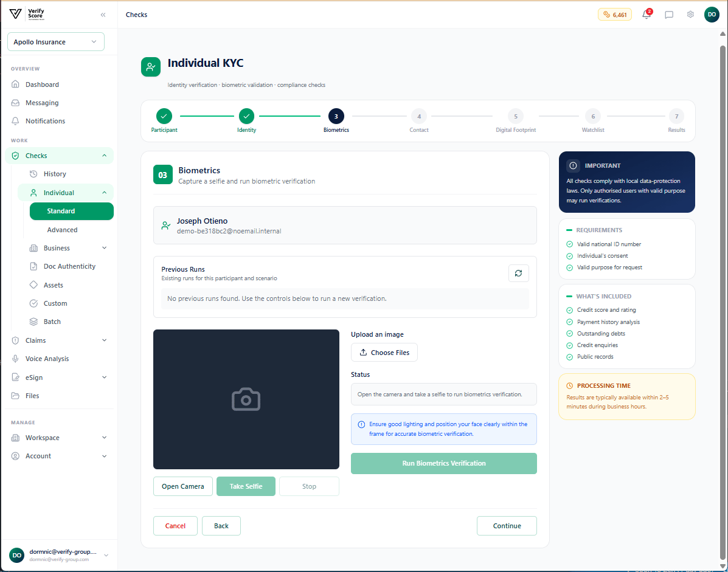The width and height of the screenshot is (728, 572).
Task: Click the History clock icon
Action: click(33, 174)
